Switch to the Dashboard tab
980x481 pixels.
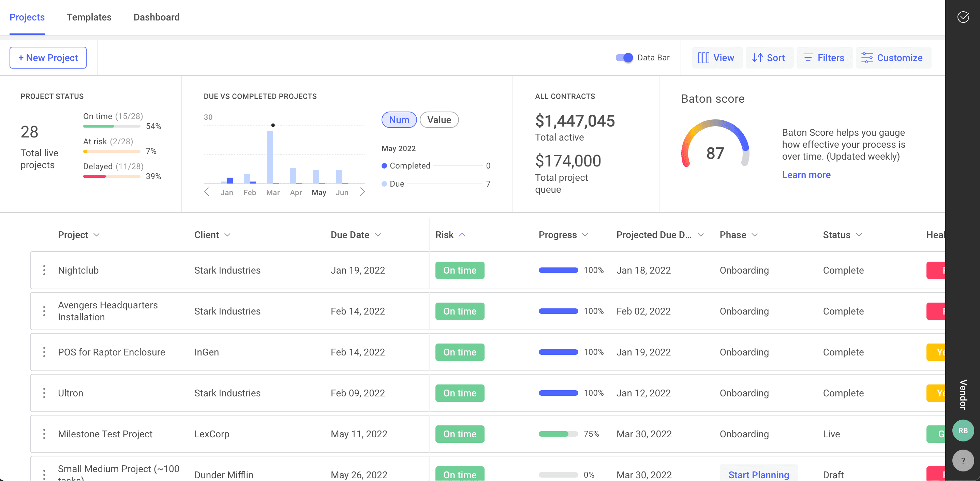click(157, 17)
